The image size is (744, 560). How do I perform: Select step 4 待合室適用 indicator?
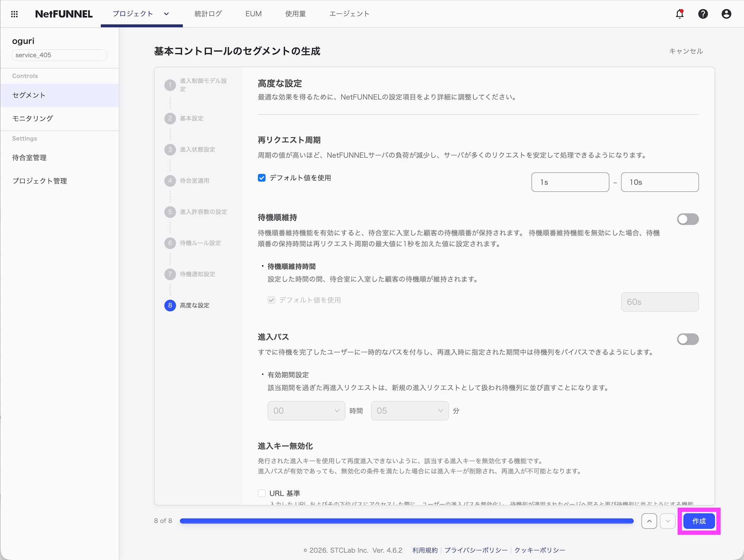coord(170,181)
